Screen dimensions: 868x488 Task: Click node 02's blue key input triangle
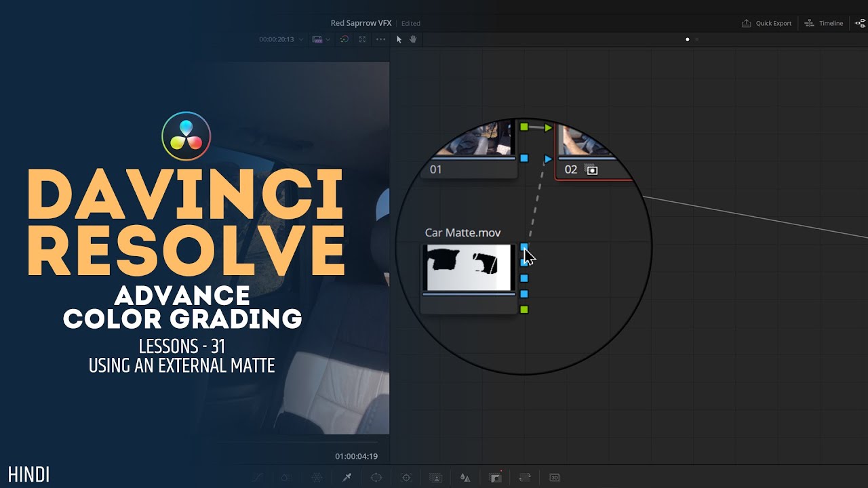coord(548,159)
